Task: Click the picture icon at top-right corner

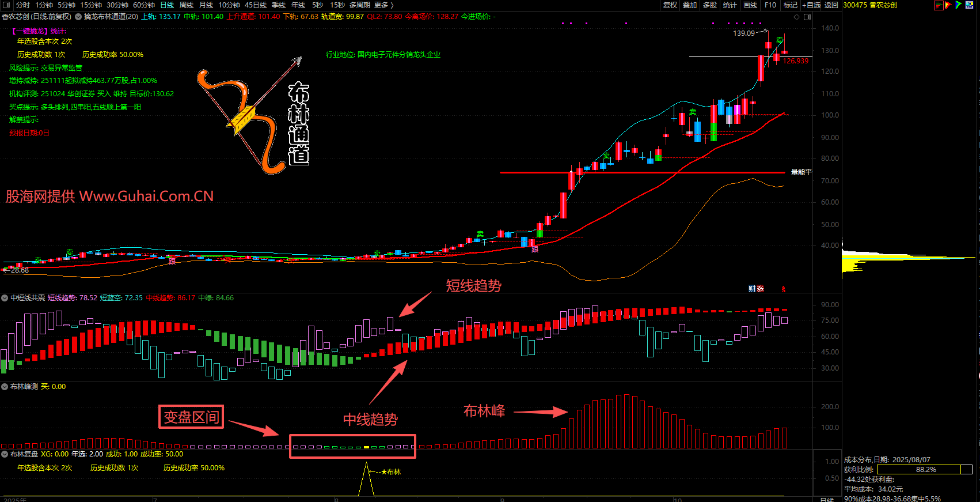Action: click(x=969, y=5)
